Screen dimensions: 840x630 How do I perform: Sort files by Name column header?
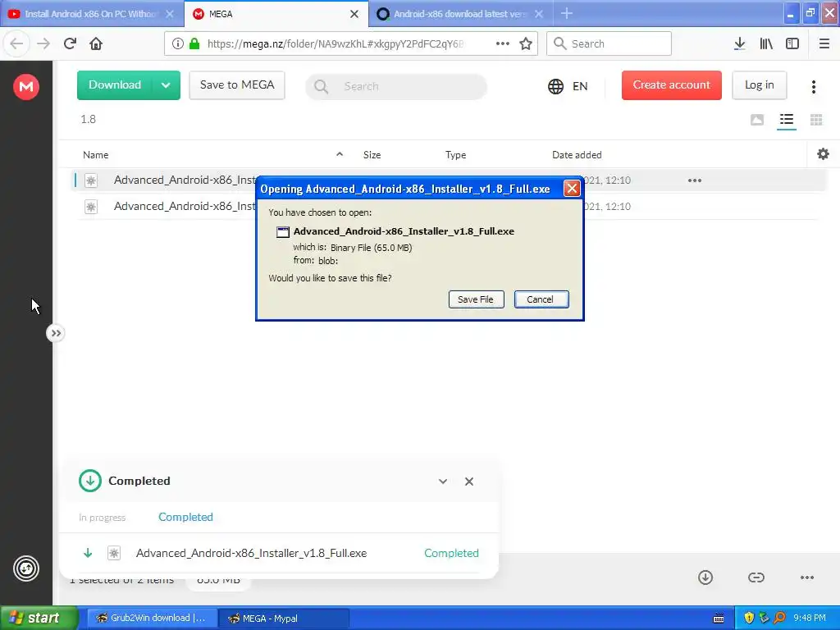[x=95, y=155]
